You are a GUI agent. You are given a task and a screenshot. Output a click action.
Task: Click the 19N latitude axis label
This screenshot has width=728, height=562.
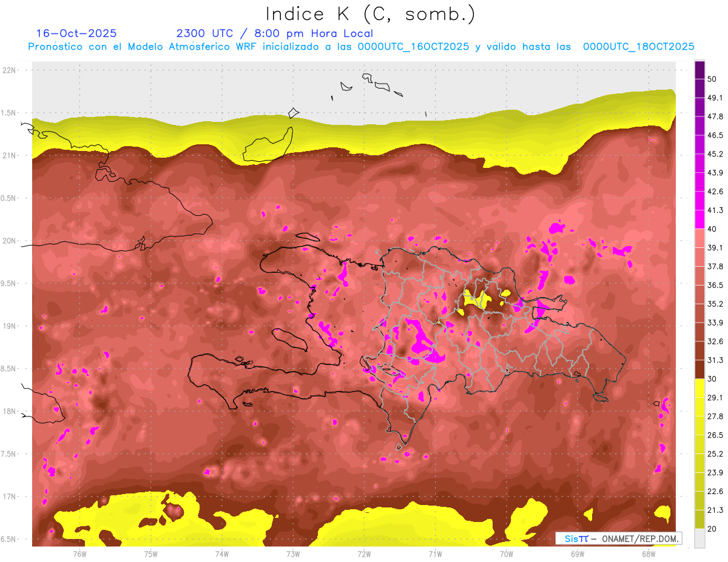click(x=10, y=326)
